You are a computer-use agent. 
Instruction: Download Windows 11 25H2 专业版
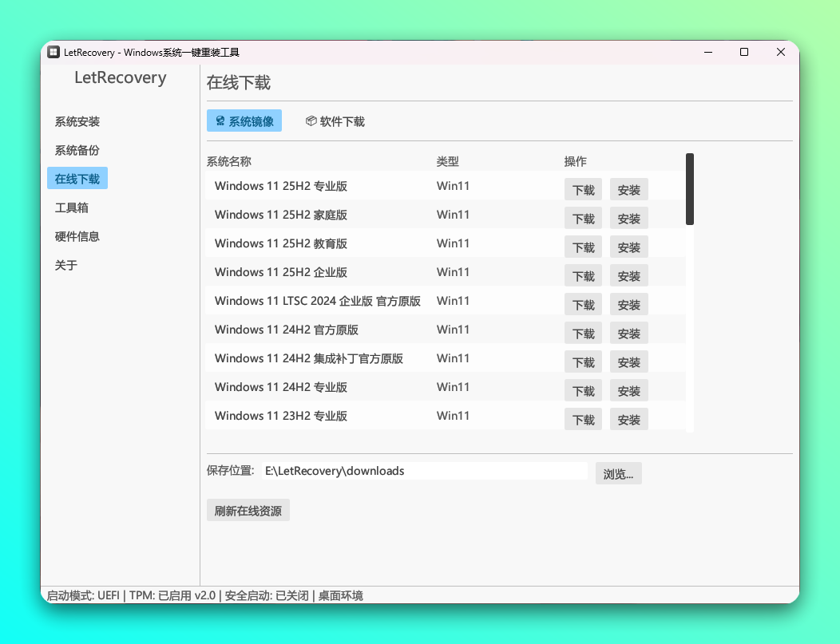583,189
